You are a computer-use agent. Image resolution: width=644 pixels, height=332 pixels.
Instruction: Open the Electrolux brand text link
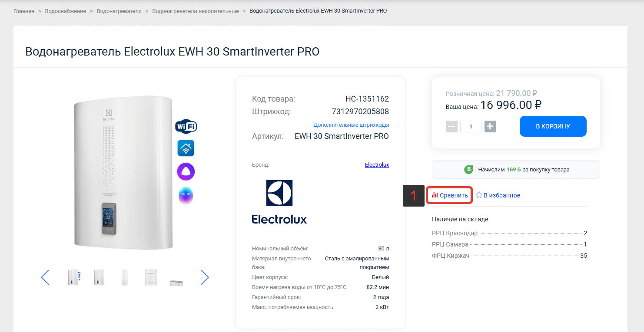coord(377,165)
